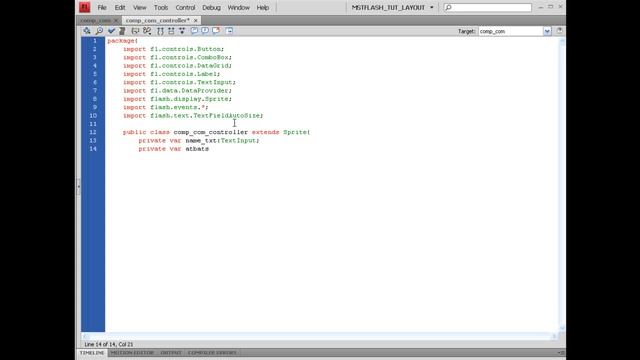Click the Collapse selection icon
640x360 pixels.
pos(171,31)
